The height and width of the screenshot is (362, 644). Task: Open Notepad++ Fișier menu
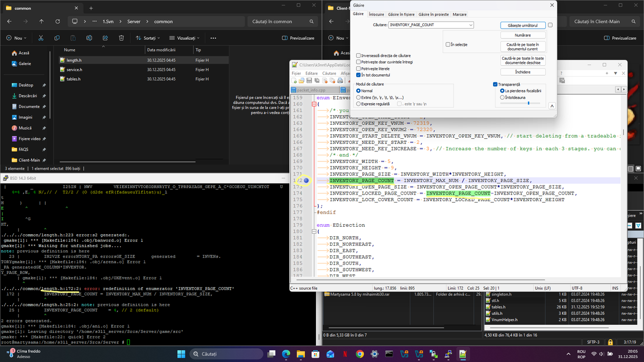click(x=297, y=73)
